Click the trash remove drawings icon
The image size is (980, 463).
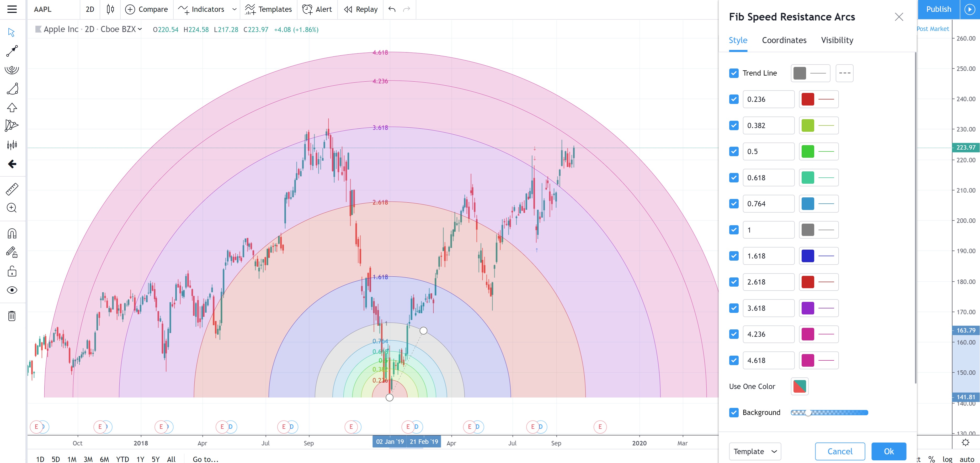tap(12, 316)
